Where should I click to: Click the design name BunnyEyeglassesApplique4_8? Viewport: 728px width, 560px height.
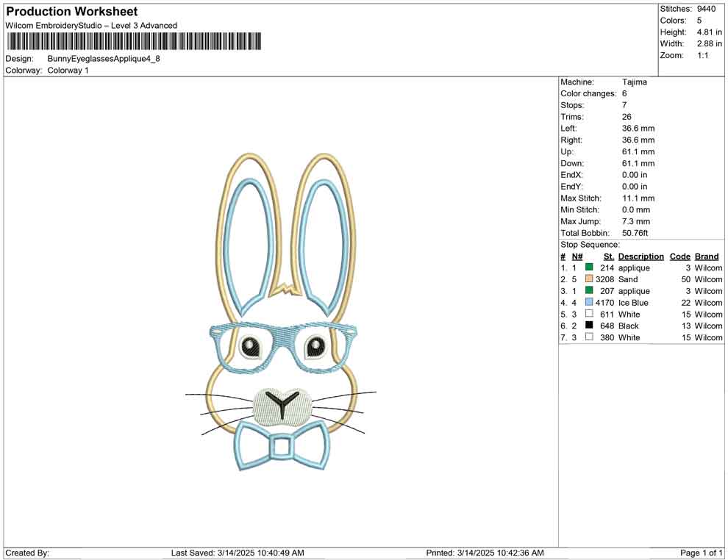(104, 59)
